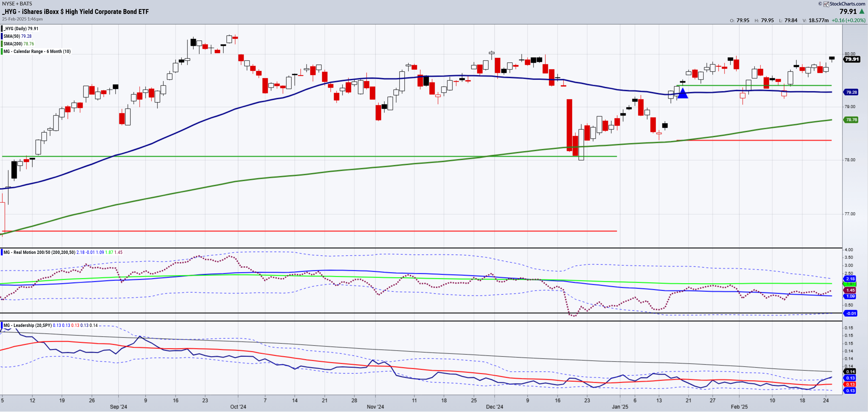868x412 pixels.
Task: Click the day 12 date axis label
Action: (x=32, y=401)
